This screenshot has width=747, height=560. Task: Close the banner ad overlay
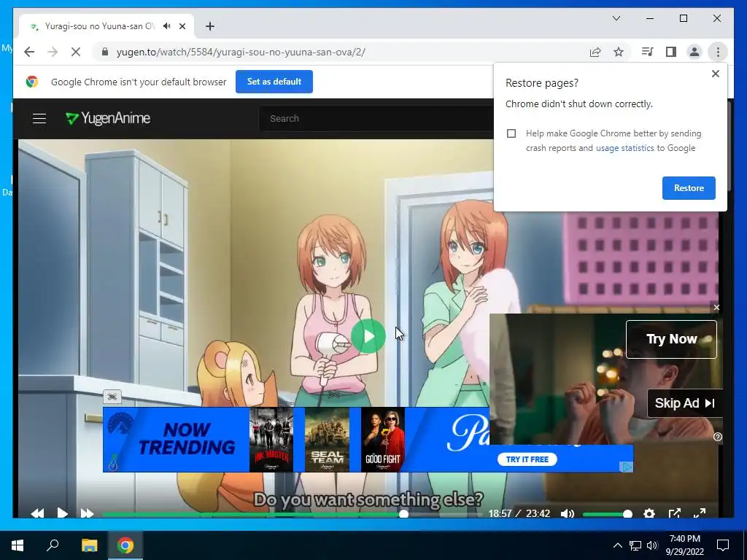[112, 396]
